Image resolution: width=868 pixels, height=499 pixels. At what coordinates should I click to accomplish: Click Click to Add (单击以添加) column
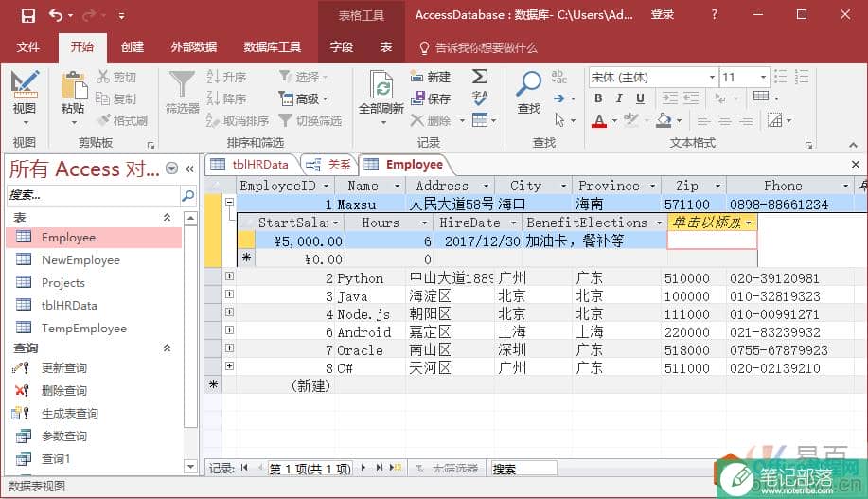712,223
